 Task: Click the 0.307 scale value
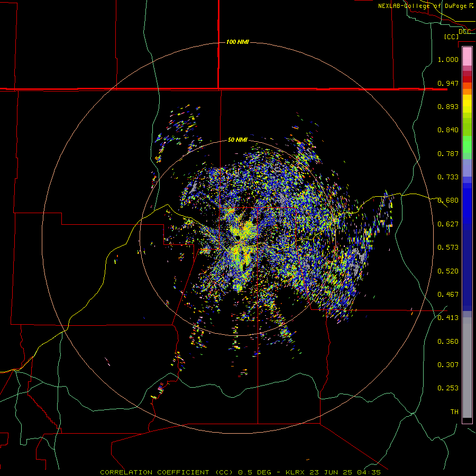(448, 365)
